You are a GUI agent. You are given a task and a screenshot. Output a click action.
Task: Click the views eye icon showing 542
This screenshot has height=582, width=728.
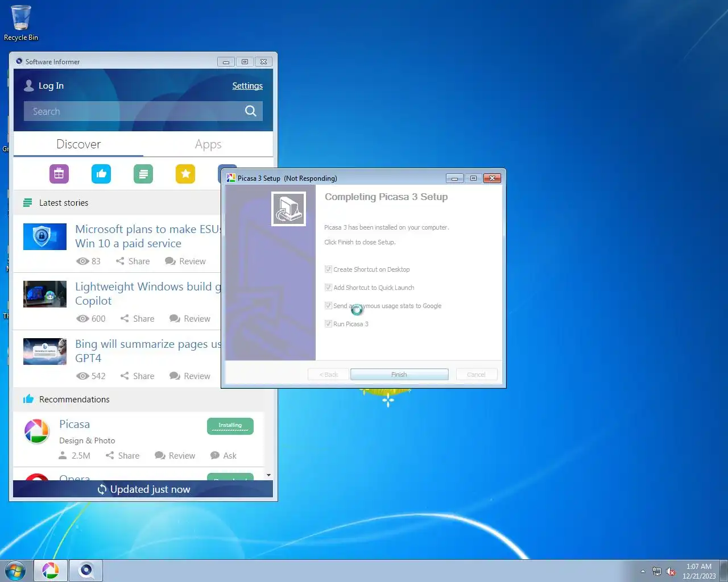coord(82,376)
